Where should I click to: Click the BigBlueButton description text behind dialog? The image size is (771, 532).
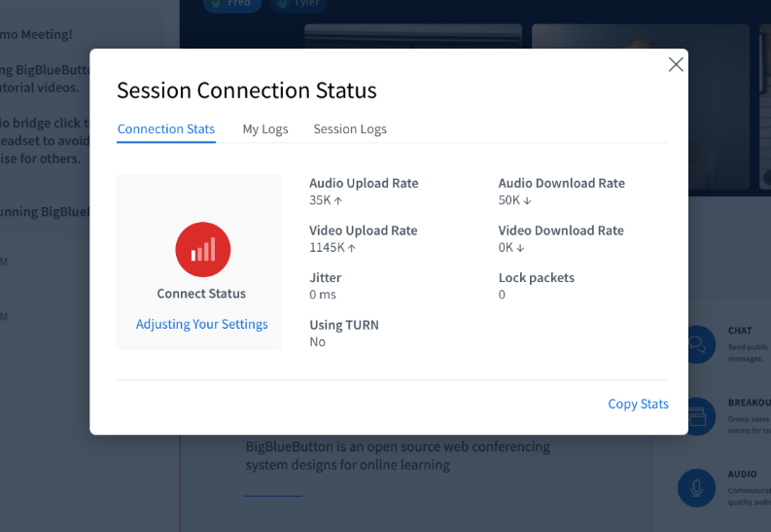398,455
